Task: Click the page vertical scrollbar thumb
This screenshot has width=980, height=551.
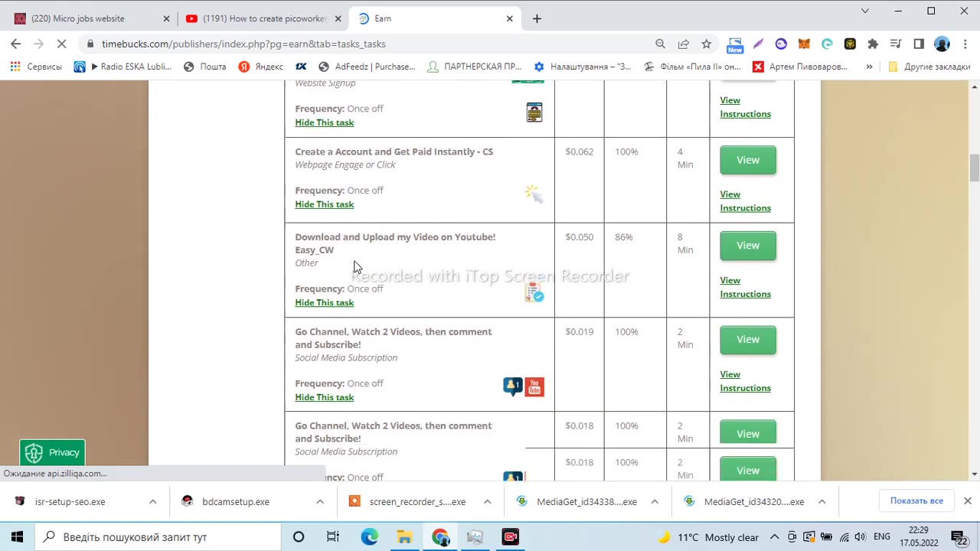Action: [974, 168]
